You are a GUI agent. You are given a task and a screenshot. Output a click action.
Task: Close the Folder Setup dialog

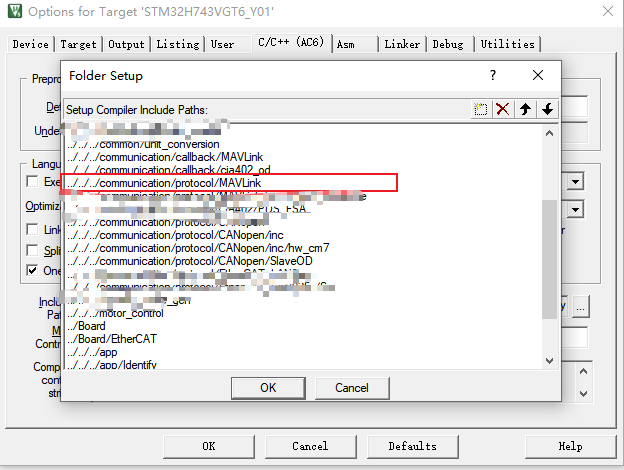click(538, 75)
